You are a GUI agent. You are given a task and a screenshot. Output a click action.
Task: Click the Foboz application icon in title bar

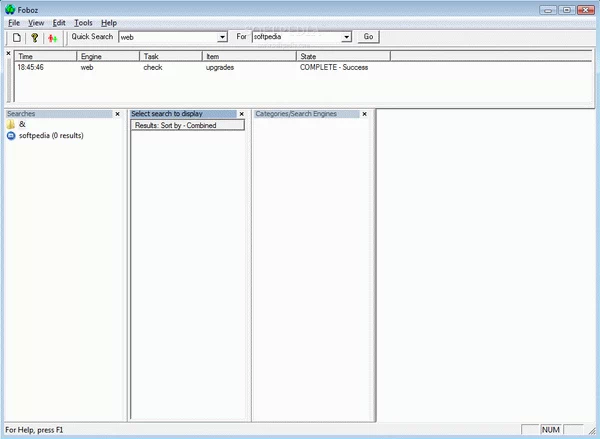pos(10,10)
